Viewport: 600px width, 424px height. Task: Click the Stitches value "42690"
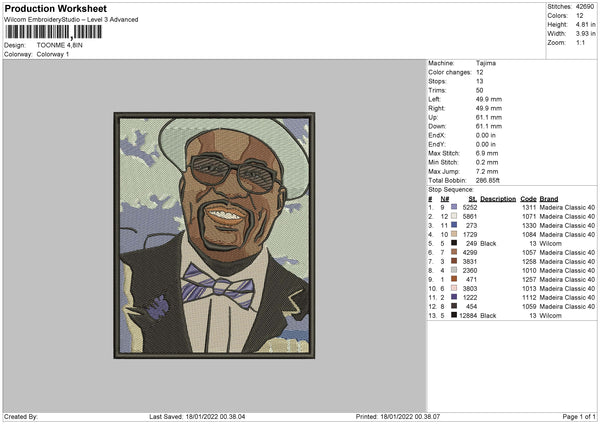click(585, 7)
